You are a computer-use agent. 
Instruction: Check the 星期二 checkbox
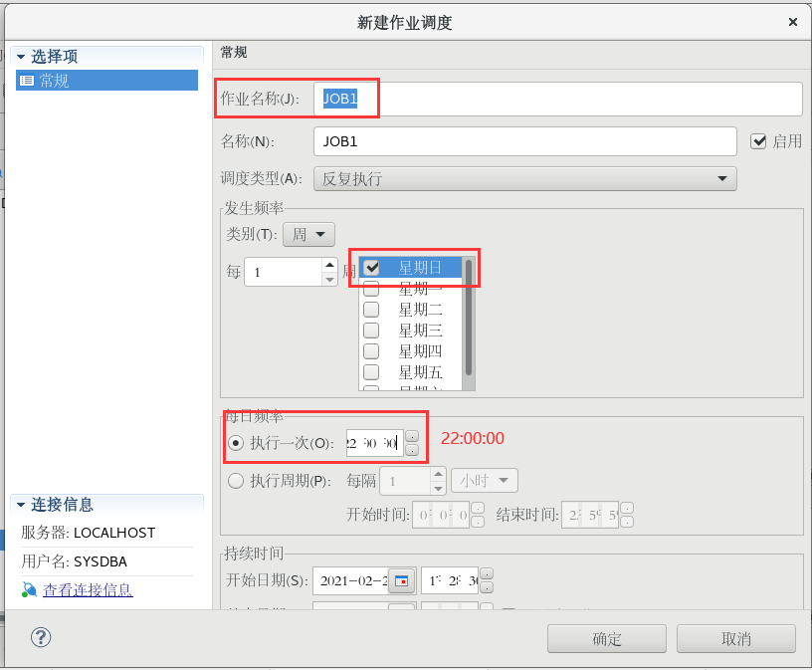(371, 310)
